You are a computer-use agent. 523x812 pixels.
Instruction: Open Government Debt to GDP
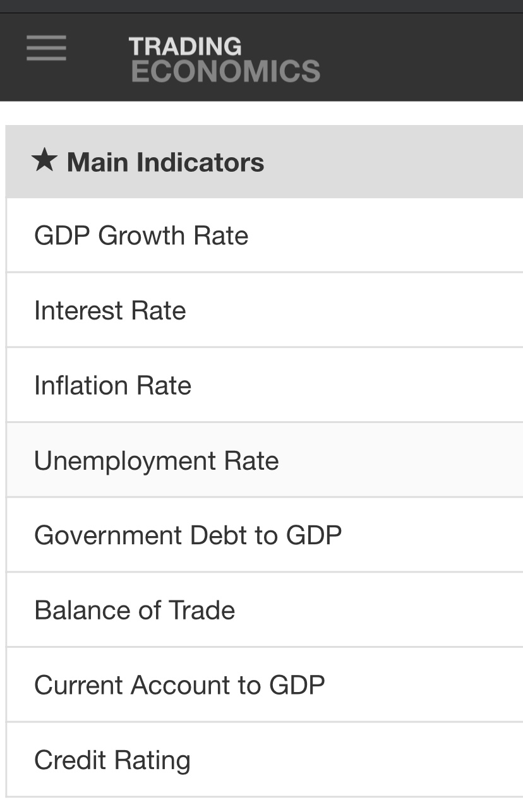188,535
